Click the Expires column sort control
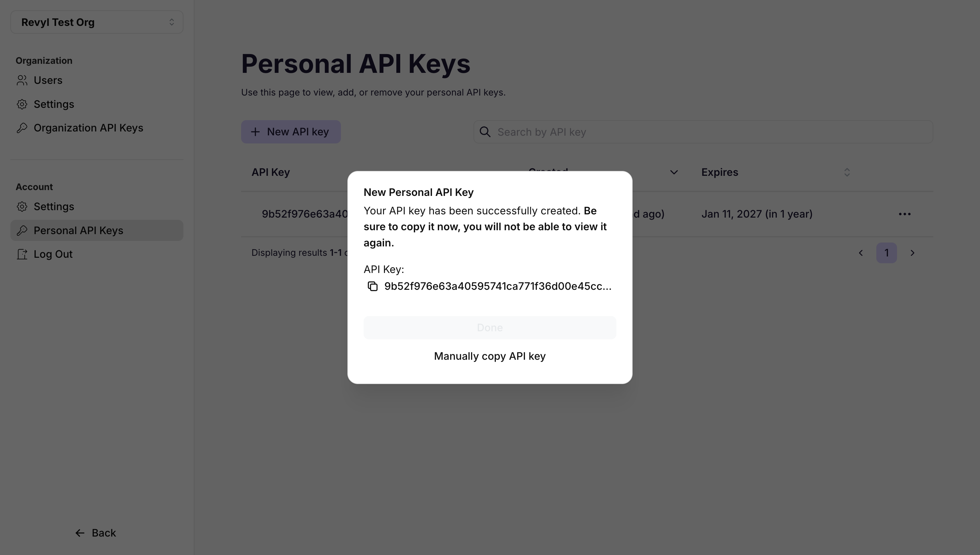Viewport: 980px width, 555px height. tap(846, 172)
